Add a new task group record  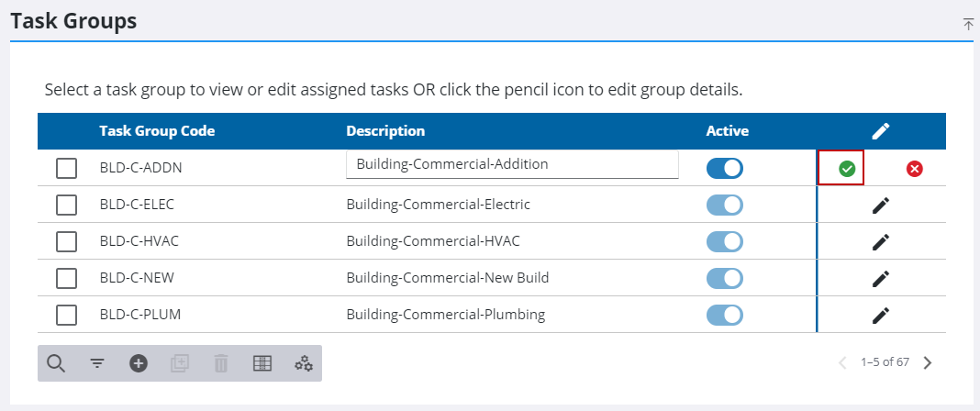[x=139, y=363]
